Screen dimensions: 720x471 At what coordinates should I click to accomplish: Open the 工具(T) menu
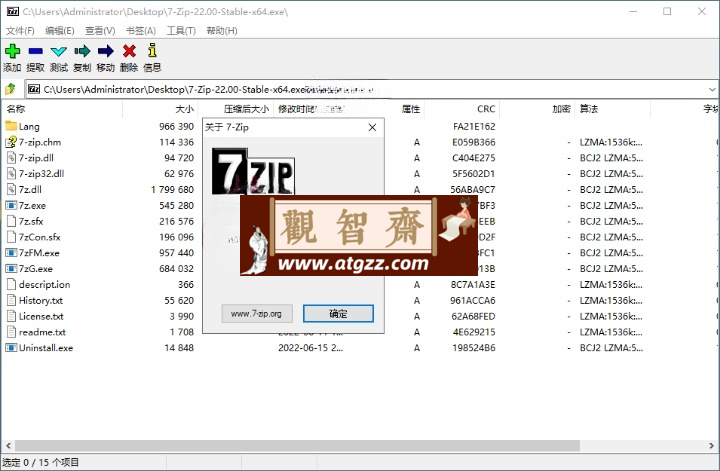pos(181,31)
